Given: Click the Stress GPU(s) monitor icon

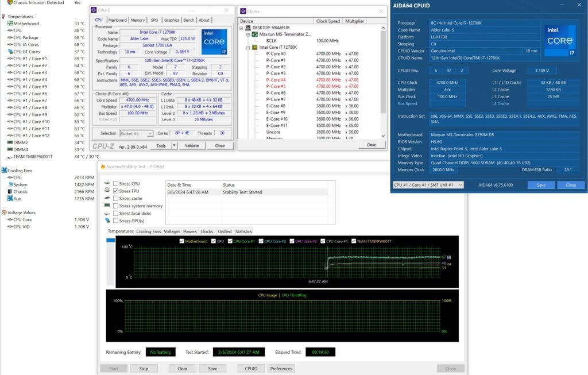Looking at the screenshot, I should coord(107,221).
